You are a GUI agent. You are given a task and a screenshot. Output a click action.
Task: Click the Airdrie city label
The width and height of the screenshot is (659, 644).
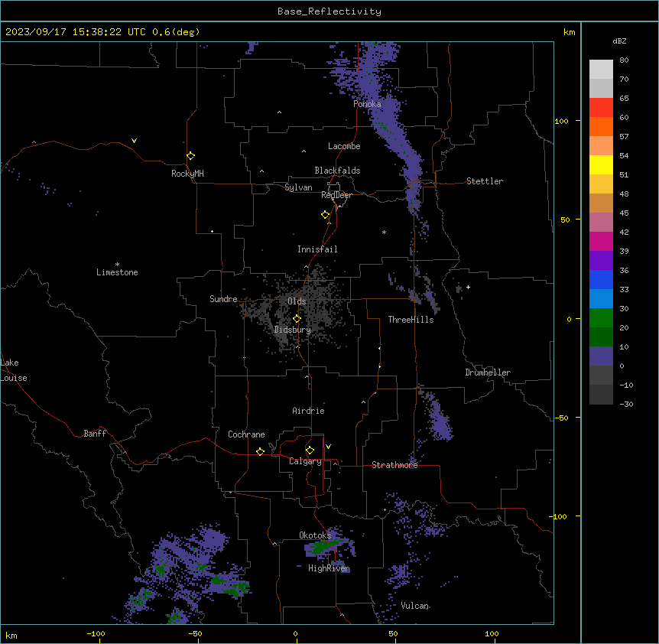coord(308,411)
